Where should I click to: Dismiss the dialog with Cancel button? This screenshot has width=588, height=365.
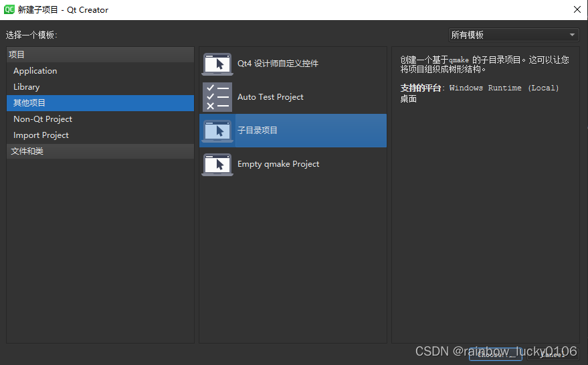coord(553,354)
